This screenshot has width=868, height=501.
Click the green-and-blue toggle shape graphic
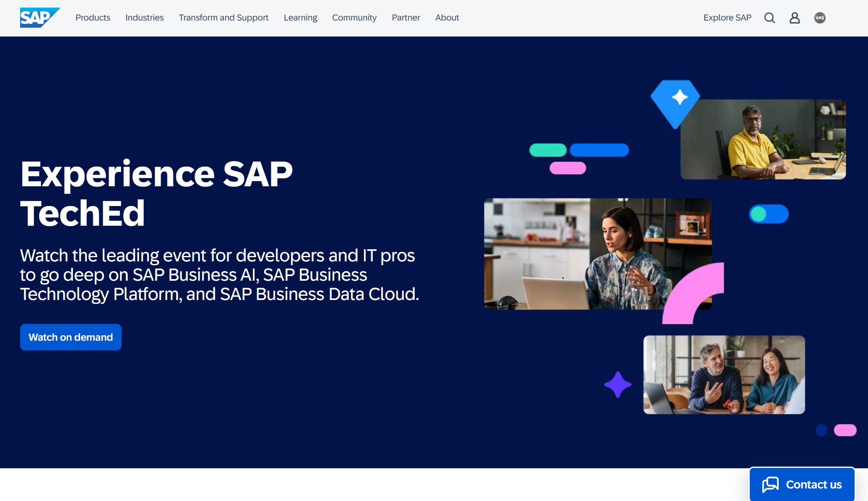(769, 214)
